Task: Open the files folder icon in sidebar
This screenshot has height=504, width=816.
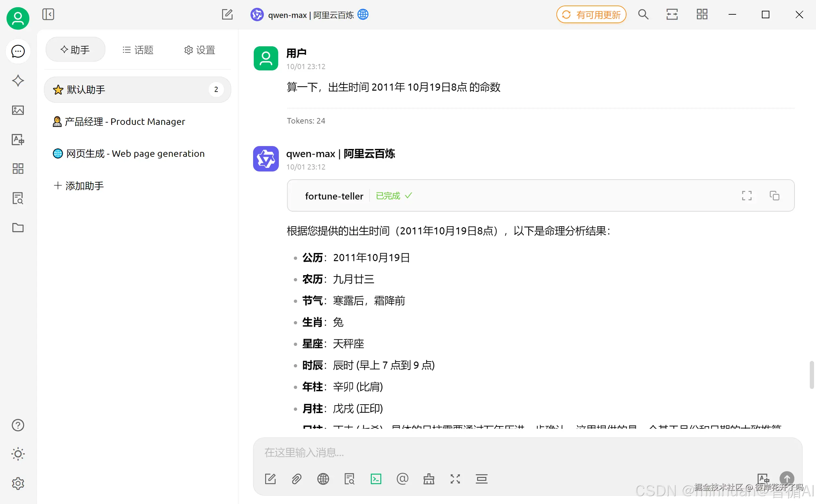Action: [x=18, y=228]
